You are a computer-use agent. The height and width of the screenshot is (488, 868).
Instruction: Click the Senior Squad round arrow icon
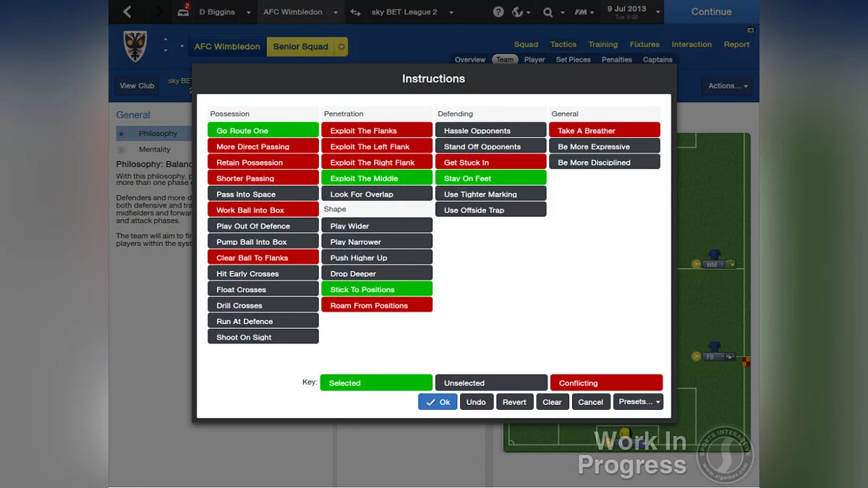click(x=341, y=47)
